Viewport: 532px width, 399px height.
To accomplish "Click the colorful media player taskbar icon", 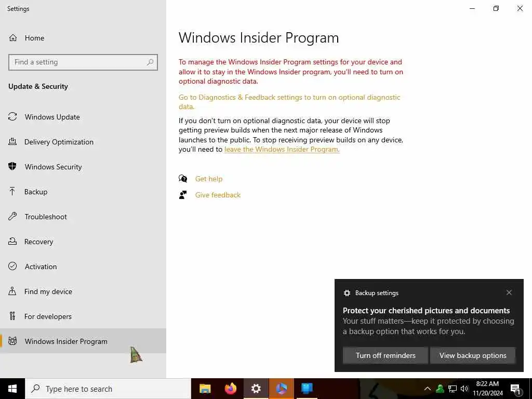I will pyautogui.click(x=282, y=389).
